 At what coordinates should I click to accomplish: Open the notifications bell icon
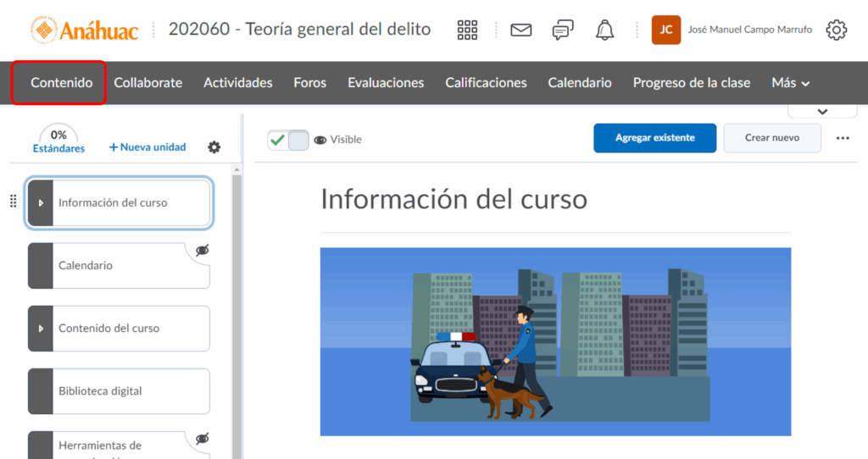tap(604, 30)
